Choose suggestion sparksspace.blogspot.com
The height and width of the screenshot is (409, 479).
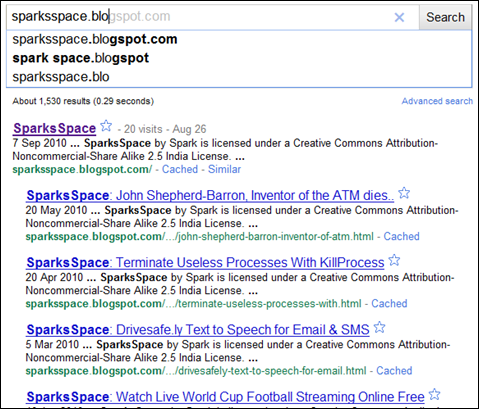point(239,39)
